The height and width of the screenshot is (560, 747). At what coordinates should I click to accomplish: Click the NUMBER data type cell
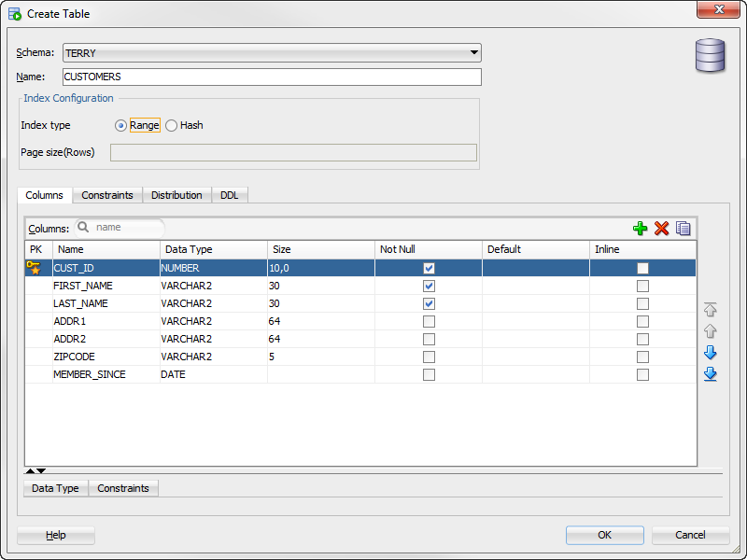coord(214,268)
